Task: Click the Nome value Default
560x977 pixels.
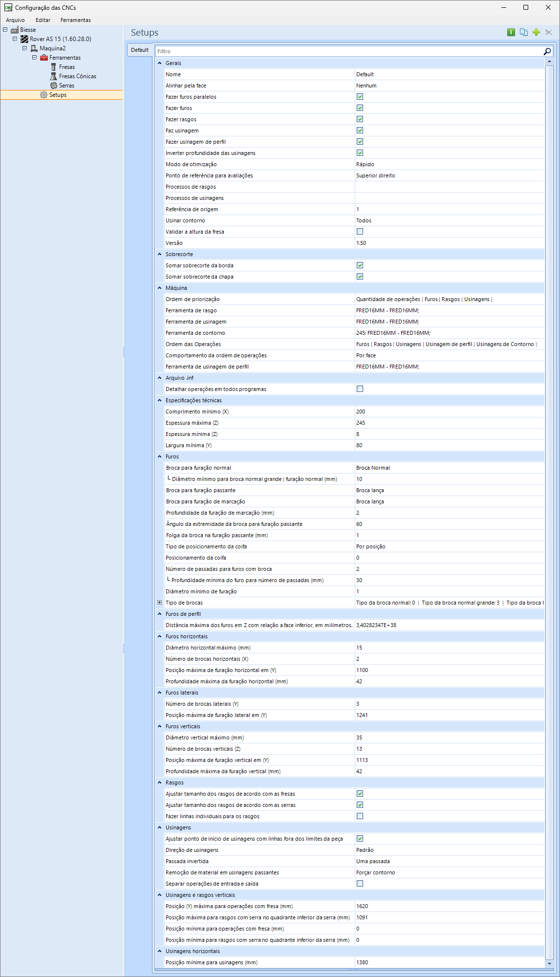Action: tap(365, 74)
